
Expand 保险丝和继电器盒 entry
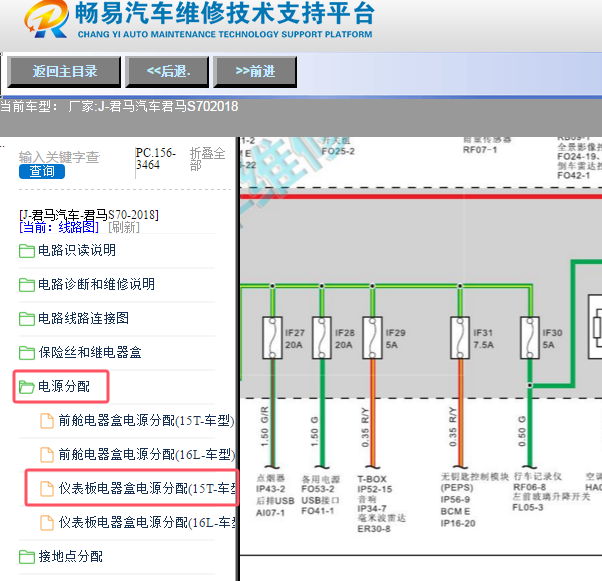(x=90, y=352)
